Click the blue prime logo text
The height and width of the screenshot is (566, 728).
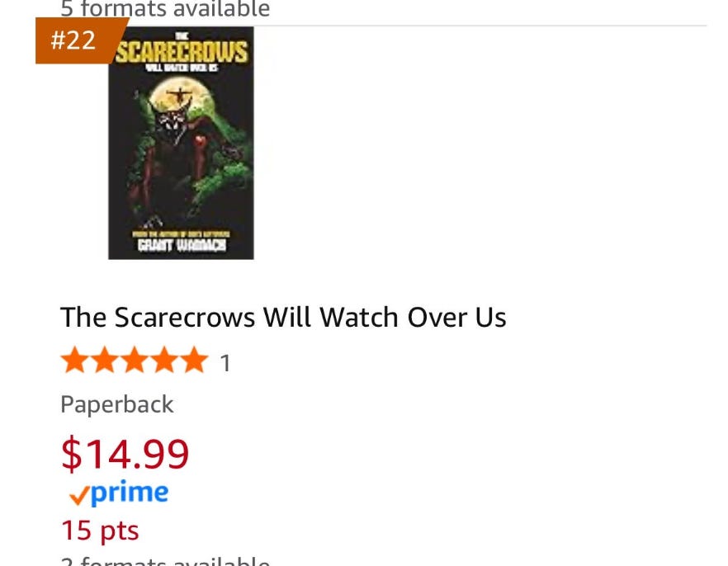(x=130, y=493)
